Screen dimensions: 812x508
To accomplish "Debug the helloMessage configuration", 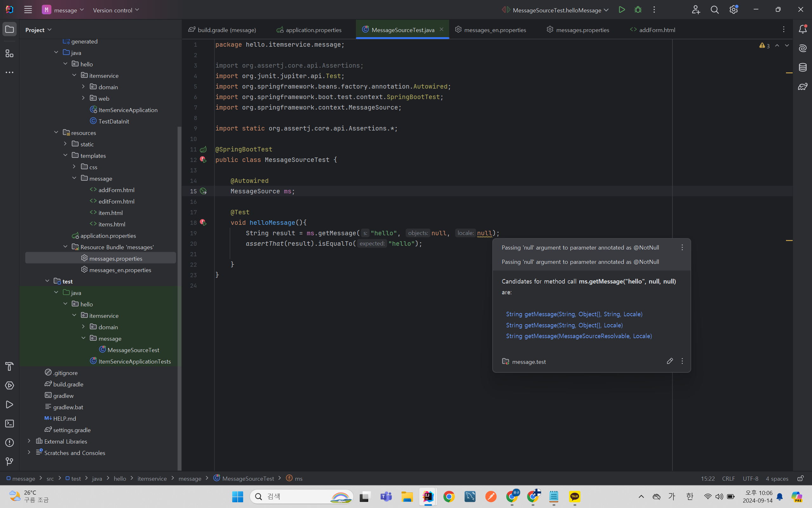I will 638,10.
